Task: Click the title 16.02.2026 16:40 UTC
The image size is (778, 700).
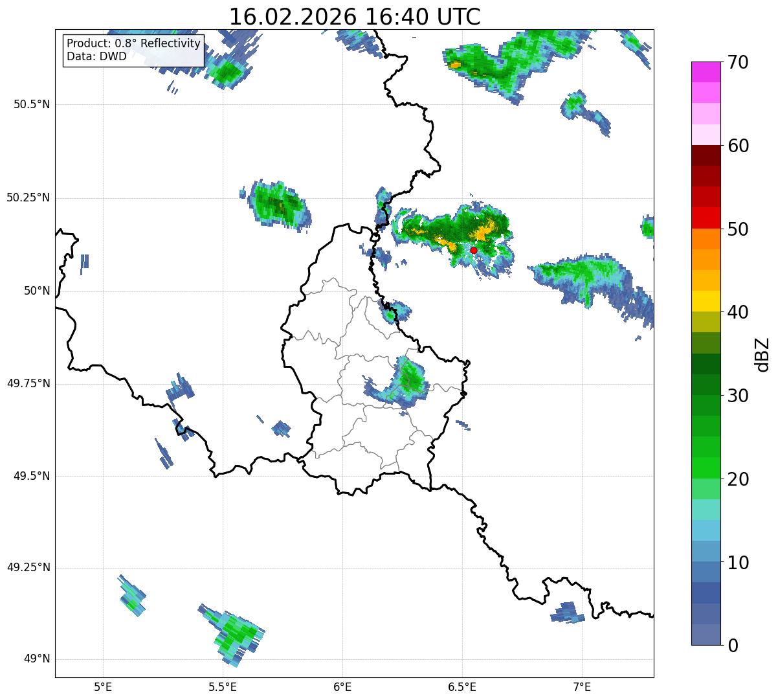Action: (355, 17)
